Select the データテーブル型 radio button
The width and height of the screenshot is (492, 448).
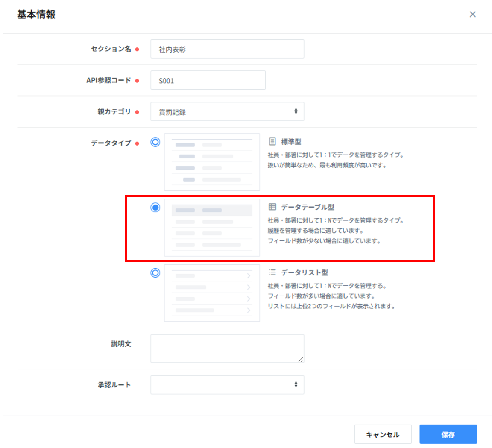(x=155, y=208)
